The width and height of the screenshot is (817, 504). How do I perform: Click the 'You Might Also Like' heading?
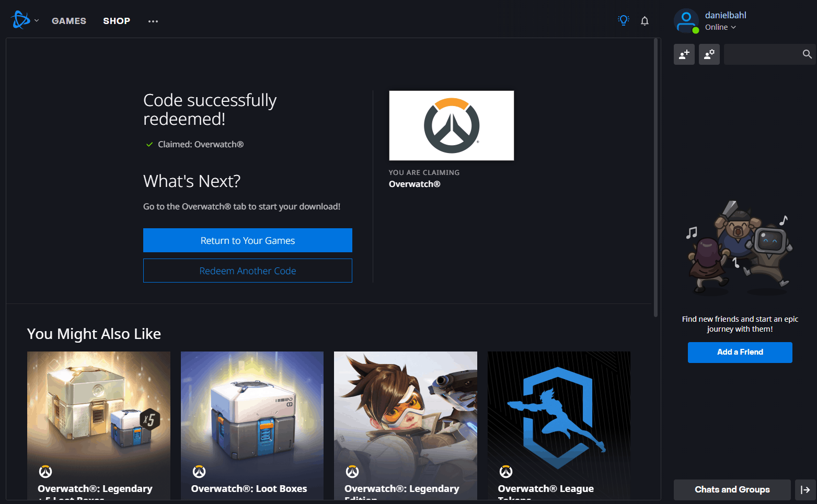pyautogui.click(x=94, y=334)
